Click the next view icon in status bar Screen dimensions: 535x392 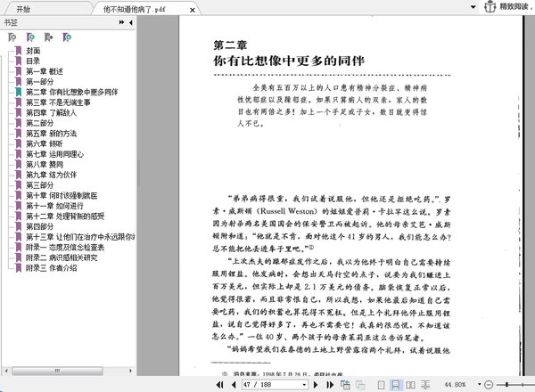click(360, 385)
